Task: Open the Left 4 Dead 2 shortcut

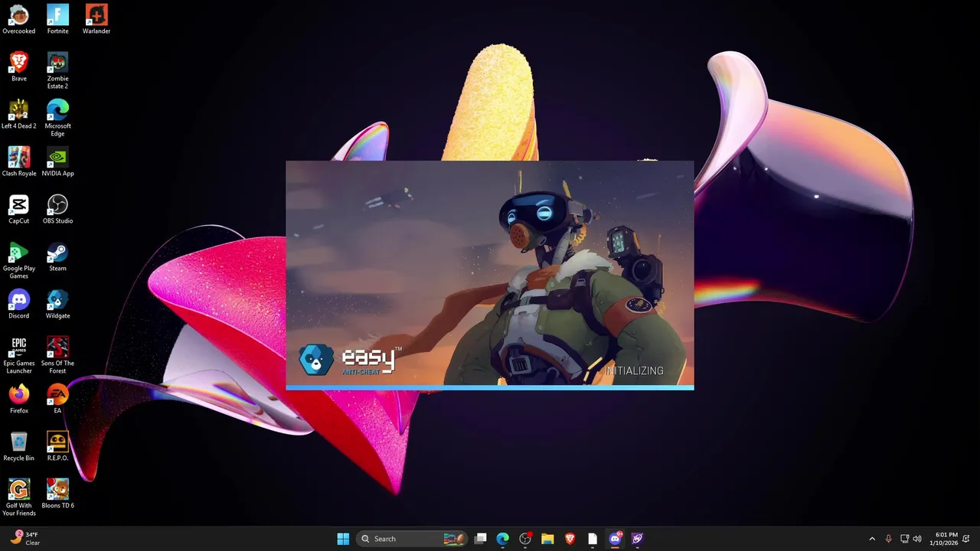Action: pos(18,114)
